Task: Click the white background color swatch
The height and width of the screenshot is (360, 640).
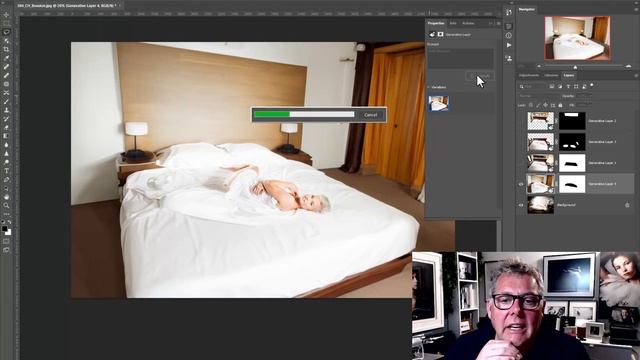Action: click(x=8, y=232)
